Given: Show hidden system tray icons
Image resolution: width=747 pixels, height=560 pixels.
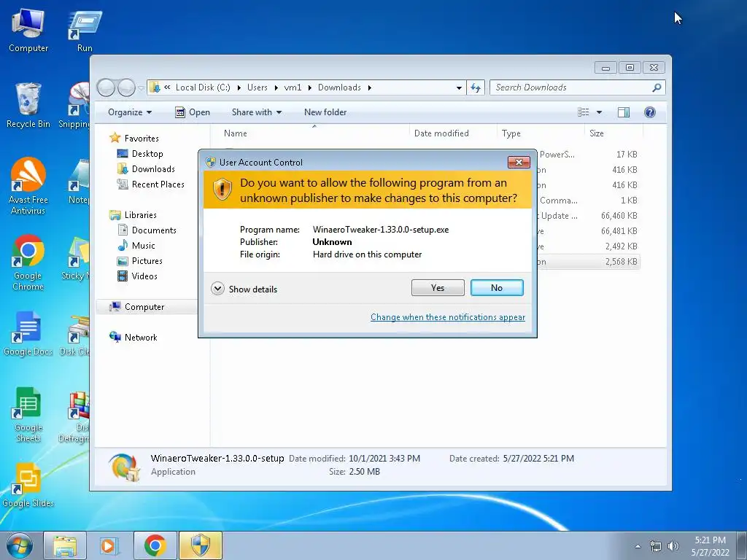Looking at the screenshot, I should 638,546.
